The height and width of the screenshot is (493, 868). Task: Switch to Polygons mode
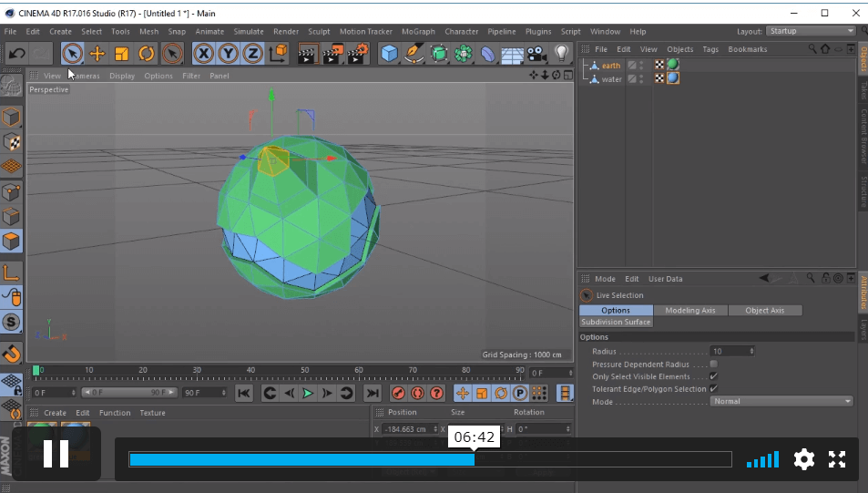[x=11, y=241]
